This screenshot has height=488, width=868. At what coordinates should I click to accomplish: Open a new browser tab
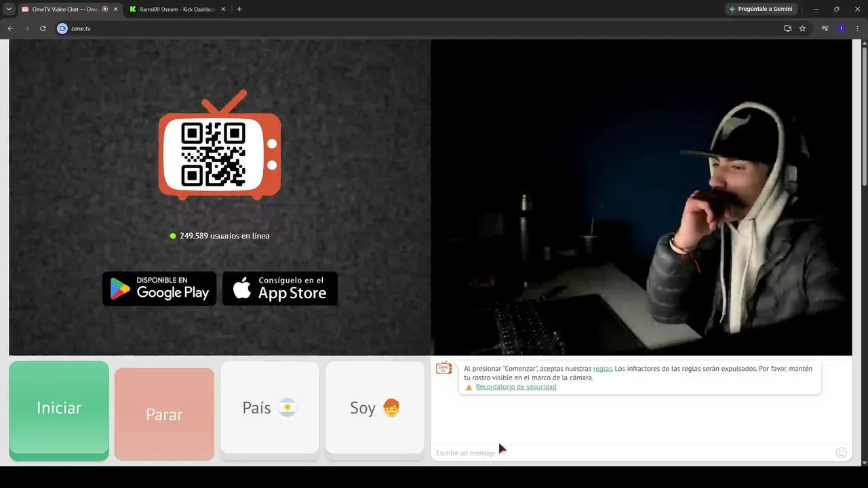point(239,9)
